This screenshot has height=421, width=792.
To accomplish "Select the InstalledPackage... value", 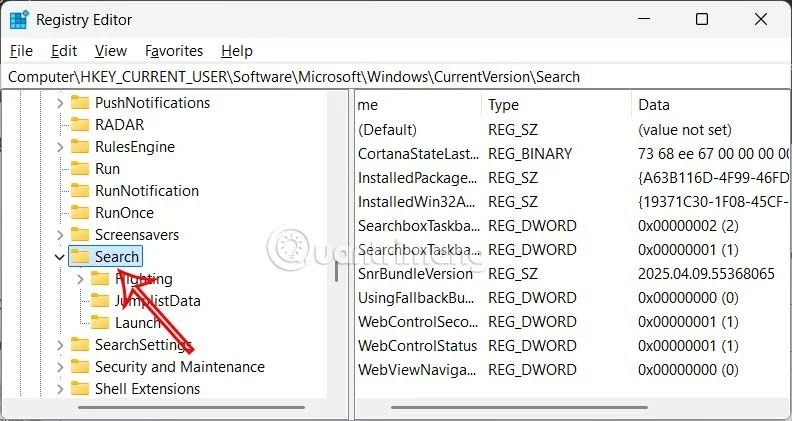I will click(417, 178).
